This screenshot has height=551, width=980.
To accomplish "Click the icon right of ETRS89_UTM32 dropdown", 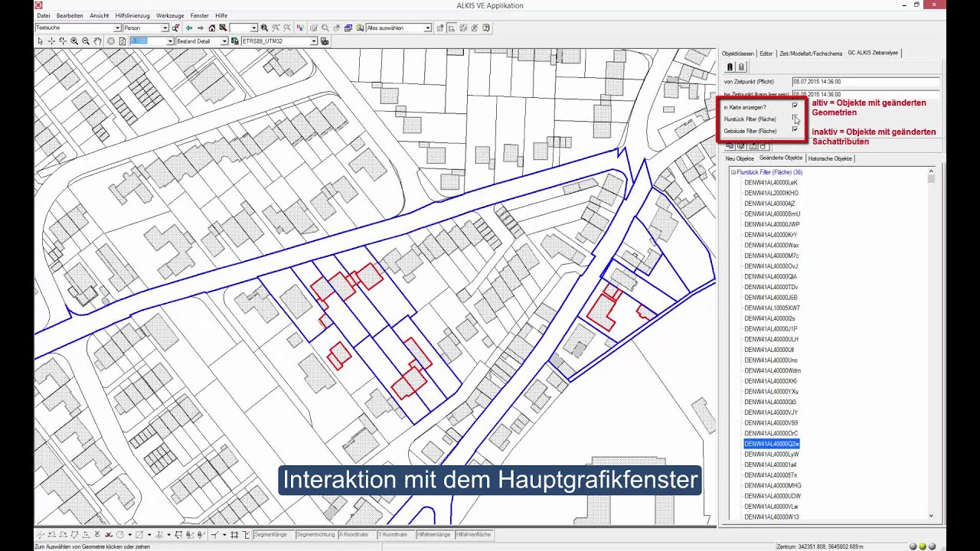I will coord(325,41).
